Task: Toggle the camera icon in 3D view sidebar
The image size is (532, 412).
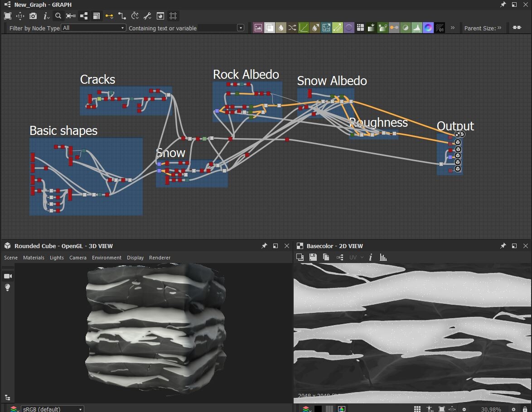Action: 8,276
